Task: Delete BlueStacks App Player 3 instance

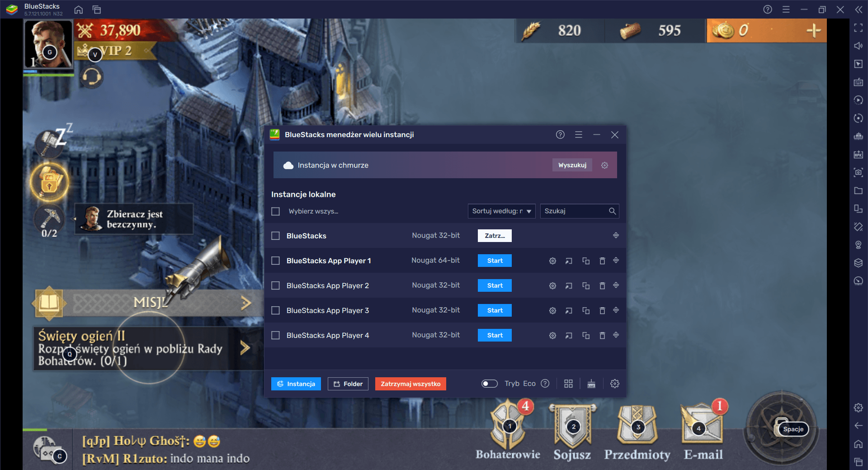Action: tap(602, 310)
